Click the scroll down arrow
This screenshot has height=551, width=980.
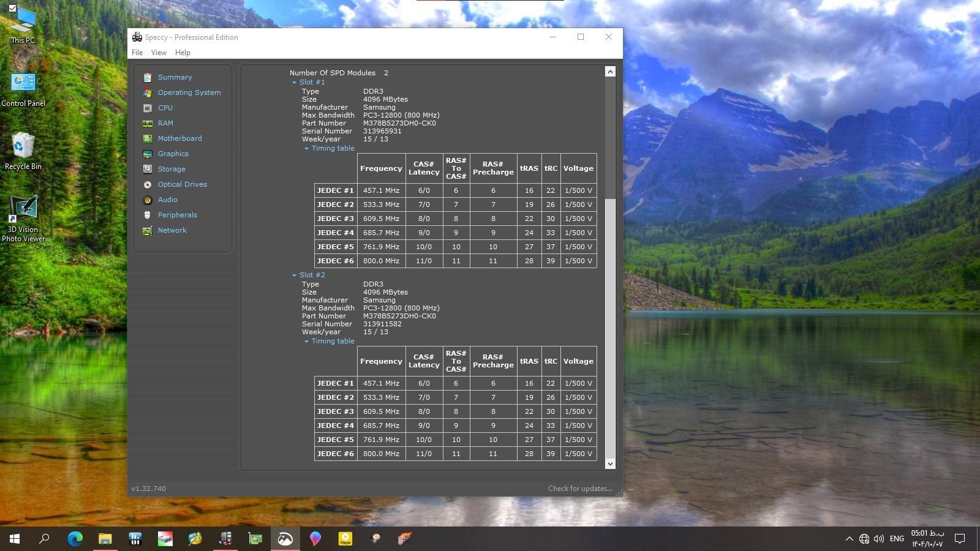coord(610,464)
